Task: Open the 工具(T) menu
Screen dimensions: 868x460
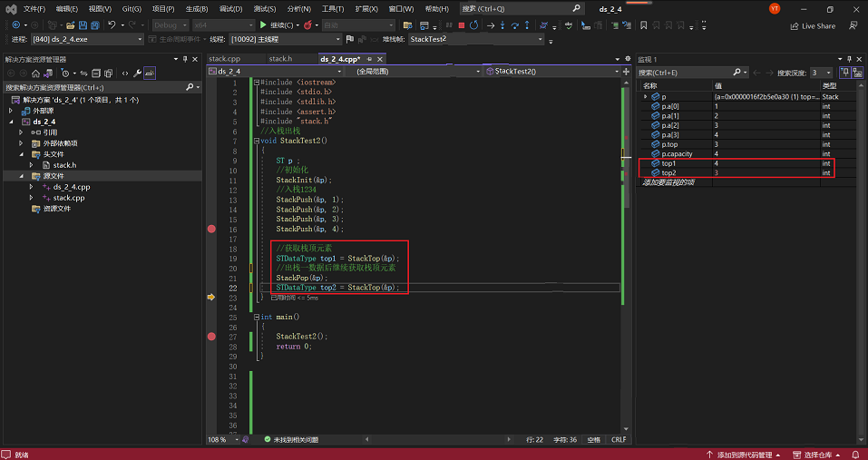Action: coord(333,9)
